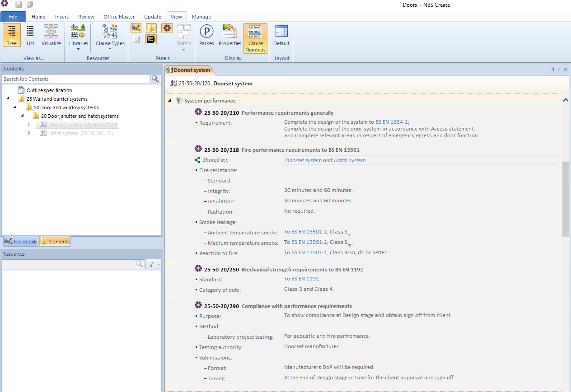Toggle Clause Numbers display
Screen dimensions: 571x392
(x=255, y=38)
